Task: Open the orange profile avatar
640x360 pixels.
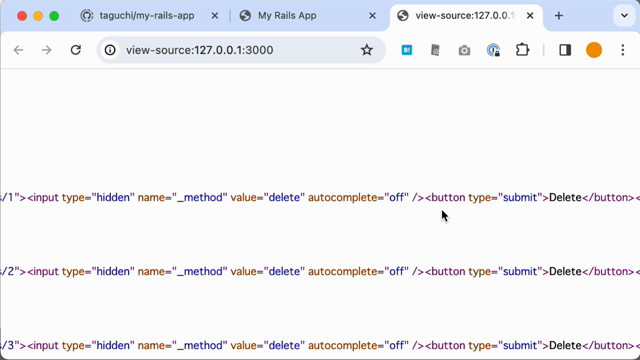Action: (594, 50)
